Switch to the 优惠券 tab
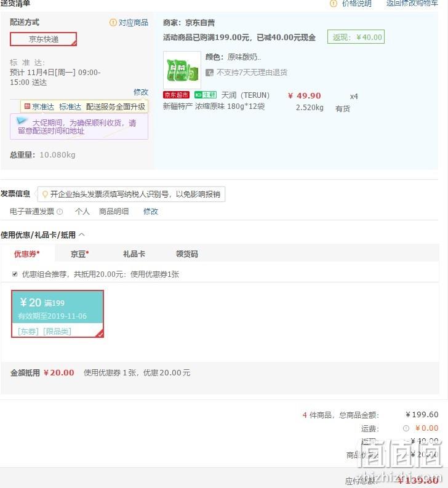Screen dimensions: 448x488 tap(27, 254)
